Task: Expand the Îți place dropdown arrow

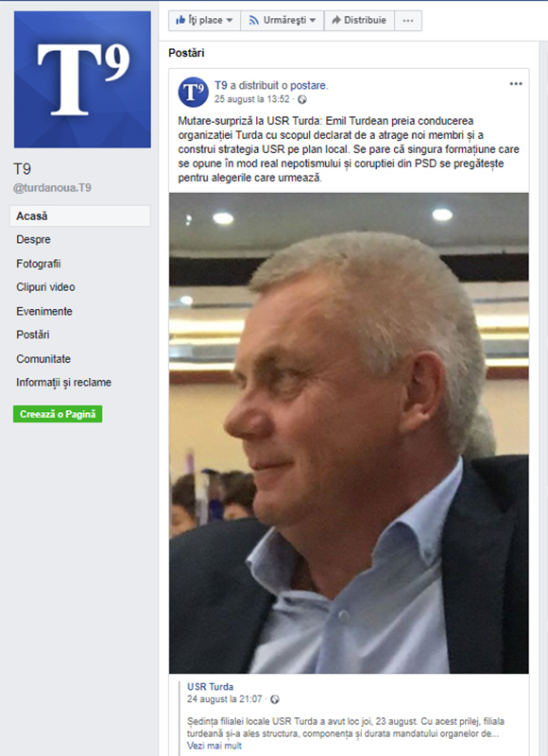Action: click(230, 21)
